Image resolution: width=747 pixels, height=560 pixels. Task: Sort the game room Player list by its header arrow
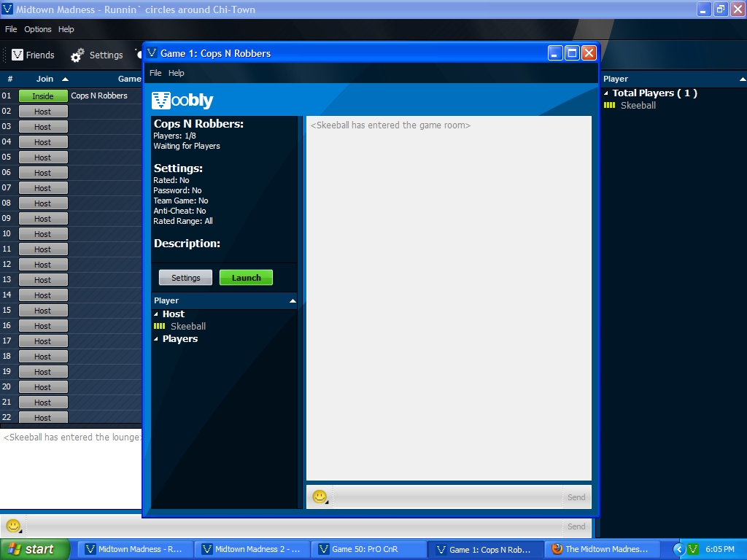(293, 300)
